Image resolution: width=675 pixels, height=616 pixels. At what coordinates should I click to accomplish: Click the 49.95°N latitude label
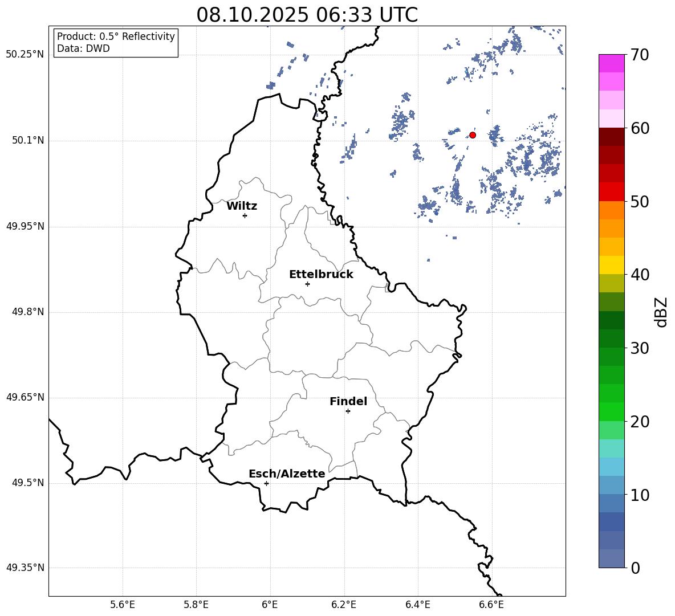point(25,226)
